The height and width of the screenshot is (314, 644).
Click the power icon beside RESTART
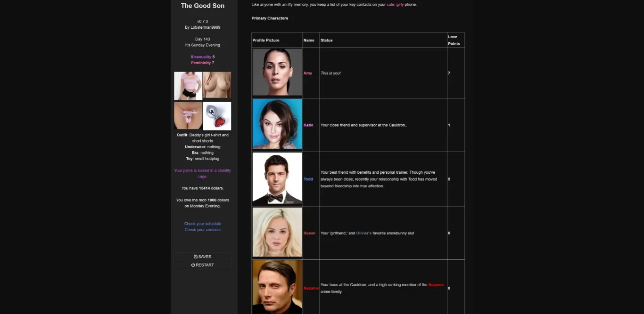[x=193, y=265]
